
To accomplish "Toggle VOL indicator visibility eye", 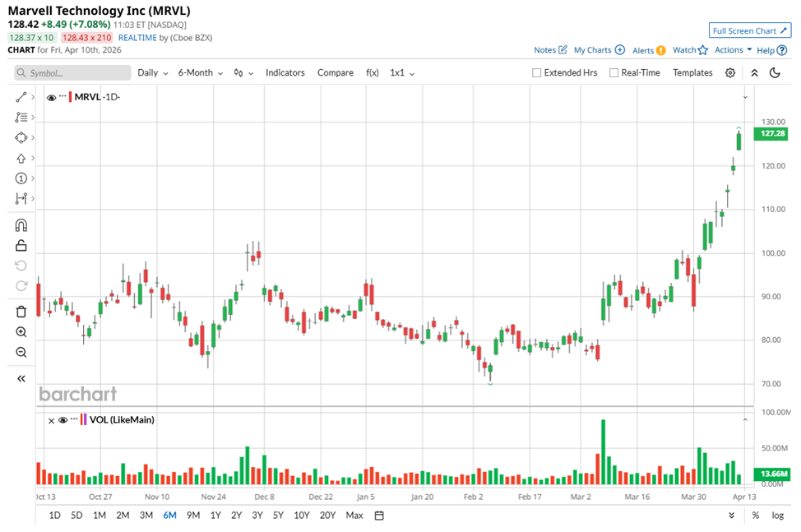I will pos(63,420).
